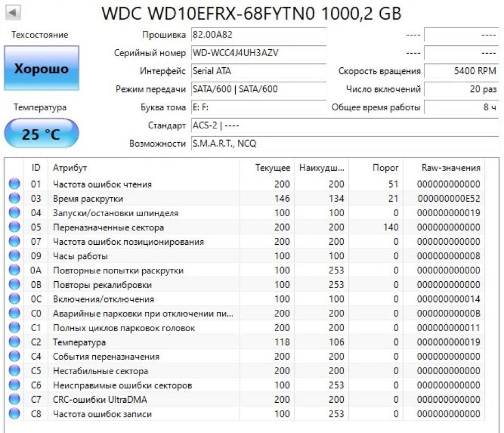Select Запуски/остановки шпинделя attribute text

click(x=115, y=213)
